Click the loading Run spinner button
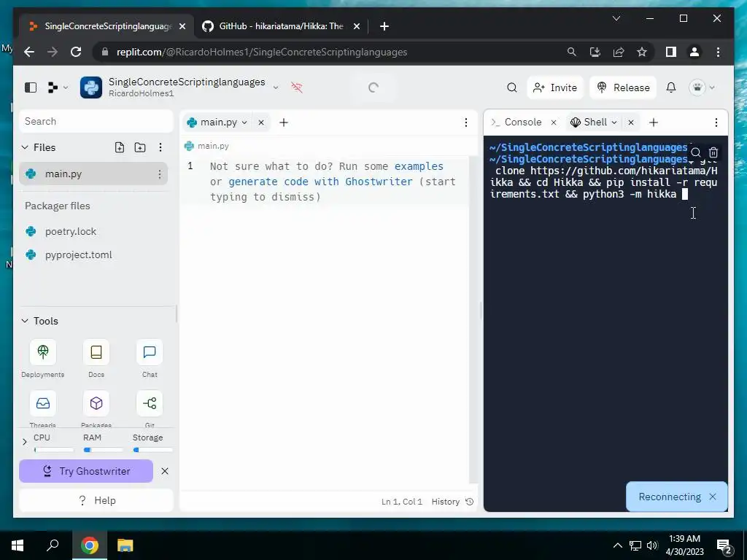 373,87
